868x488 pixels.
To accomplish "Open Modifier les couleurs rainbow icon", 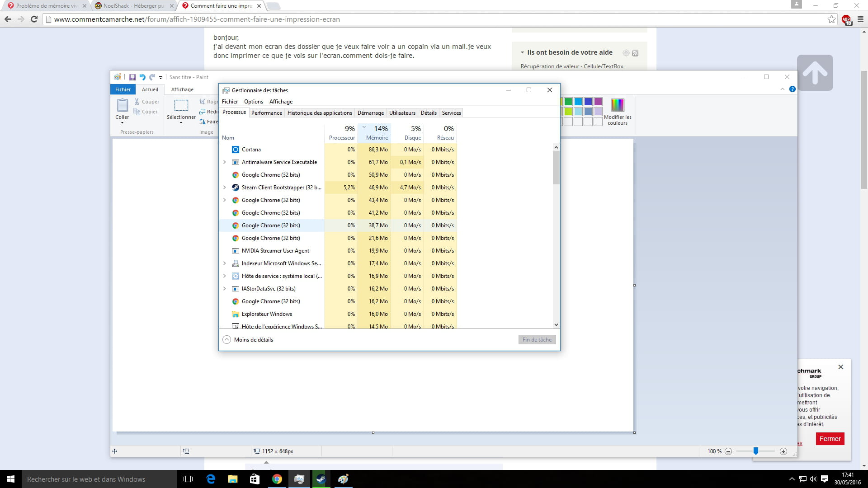I will (x=618, y=105).
